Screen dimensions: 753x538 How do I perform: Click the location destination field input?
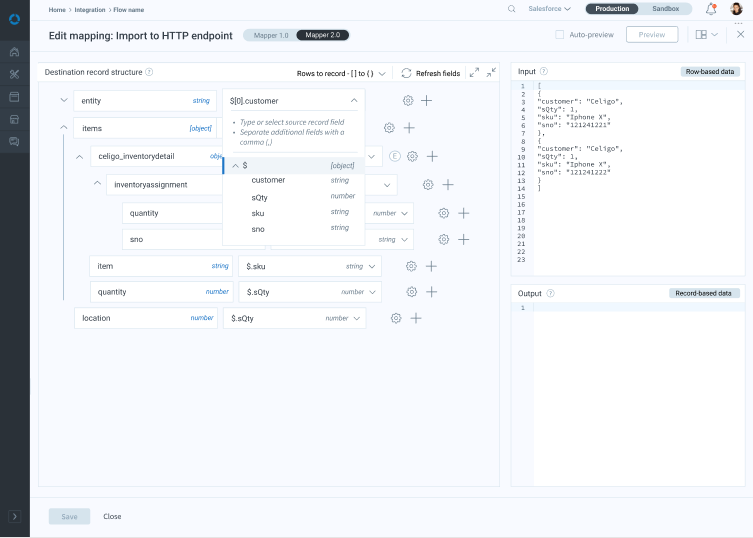click(x=135, y=318)
